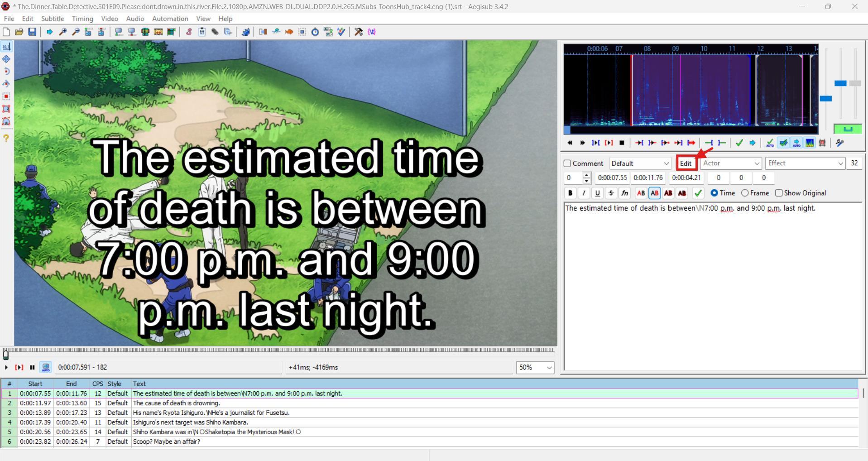Select the Time radio button
This screenshot has width=868, height=461.
[x=714, y=193]
